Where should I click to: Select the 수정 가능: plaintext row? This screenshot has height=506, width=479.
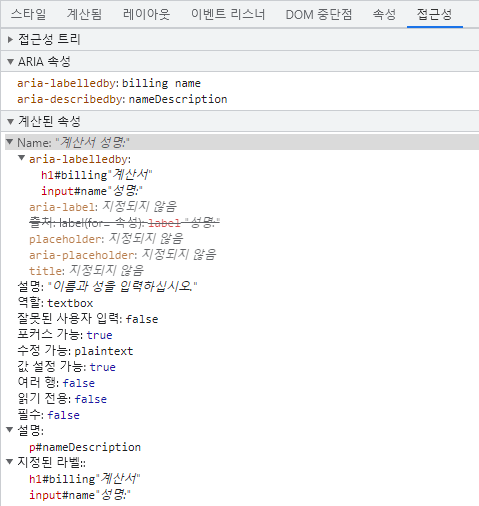click(75, 351)
